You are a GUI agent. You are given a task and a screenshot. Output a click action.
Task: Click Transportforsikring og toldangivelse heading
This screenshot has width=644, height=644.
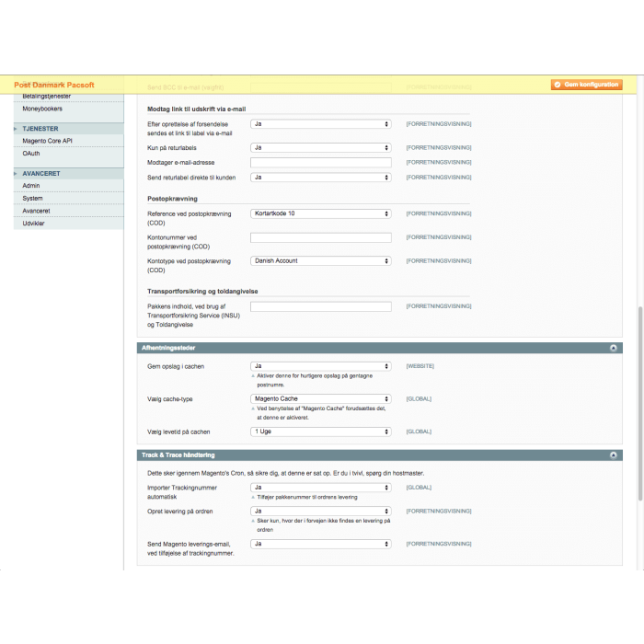tap(202, 292)
